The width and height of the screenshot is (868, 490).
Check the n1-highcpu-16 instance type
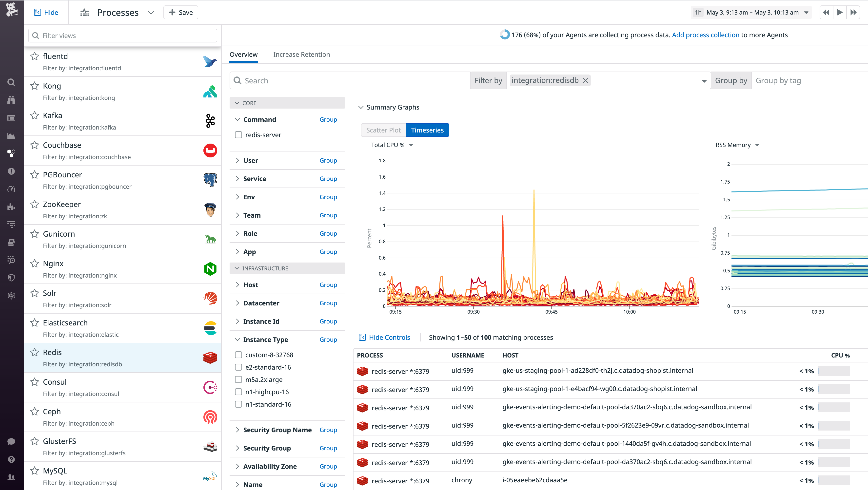point(238,392)
